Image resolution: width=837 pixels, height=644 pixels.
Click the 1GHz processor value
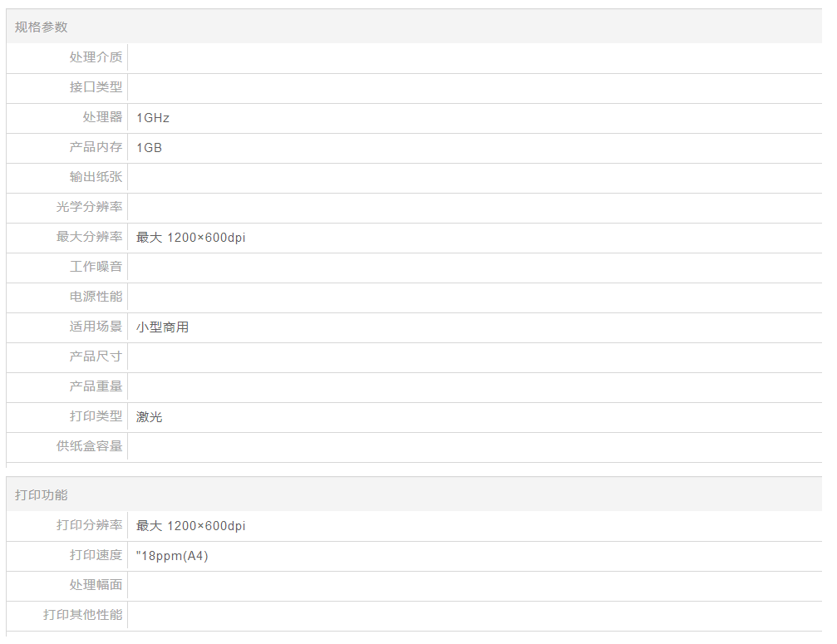point(153,118)
